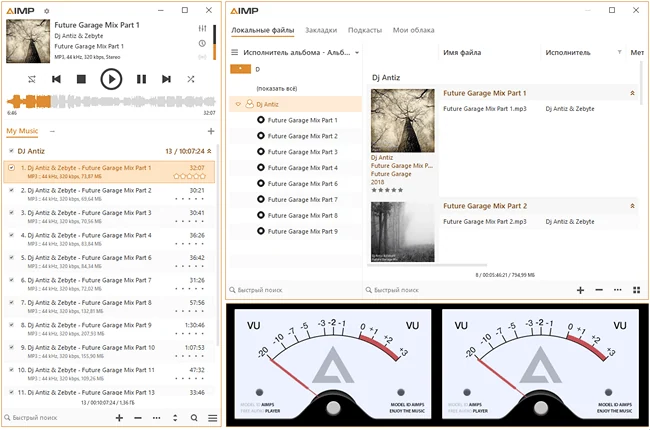Screen dimensions: 650x430
Task: Pause the current track
Action: tap(141, 79)
